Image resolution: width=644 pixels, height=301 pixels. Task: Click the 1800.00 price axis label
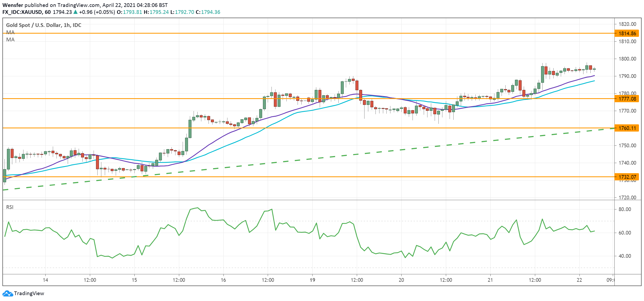tap(627, 59)
